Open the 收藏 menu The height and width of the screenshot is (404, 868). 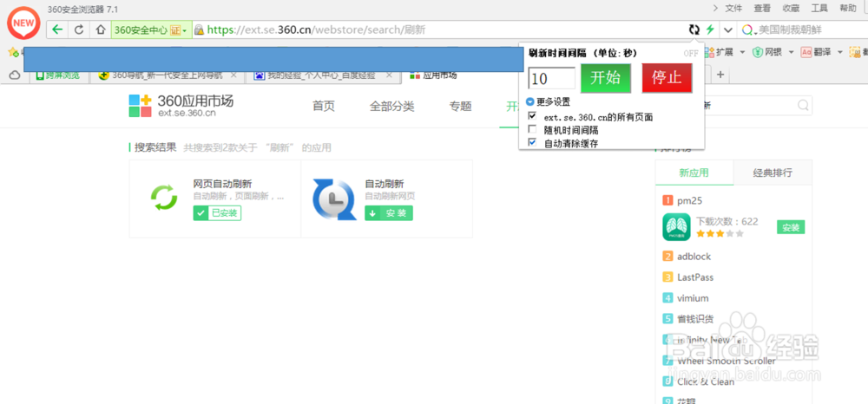[x=791, y=9]
